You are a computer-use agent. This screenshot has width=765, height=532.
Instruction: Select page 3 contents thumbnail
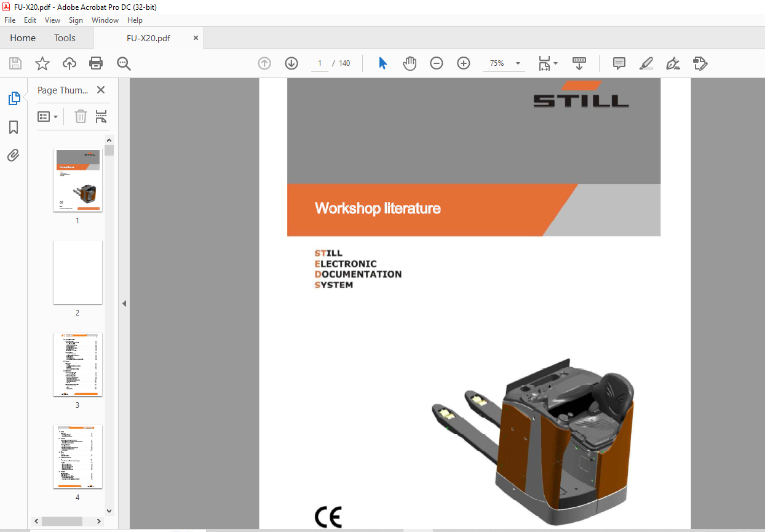[77, 365]
